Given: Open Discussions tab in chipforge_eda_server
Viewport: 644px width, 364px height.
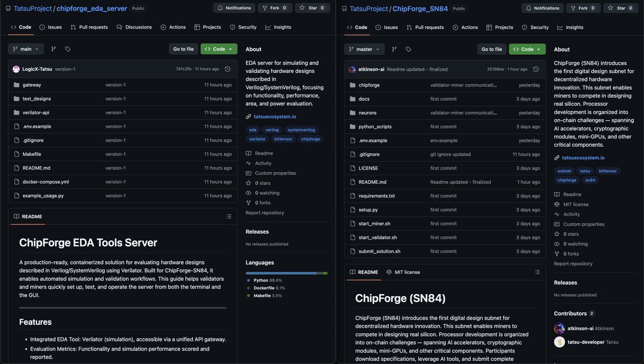Looking at the screenshot, I should (134, 27).
